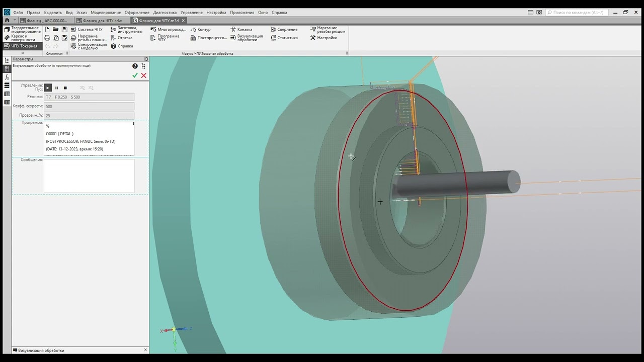Pause the machining visualization
The width and height of the screenshot is (644, 362).
point(56,87)
